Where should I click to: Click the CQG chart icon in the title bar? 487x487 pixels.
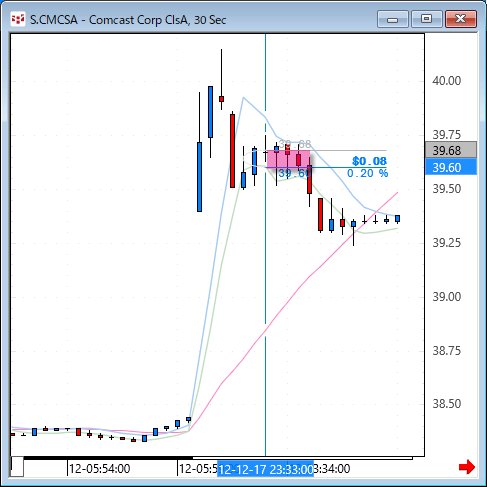click(18, 19)
